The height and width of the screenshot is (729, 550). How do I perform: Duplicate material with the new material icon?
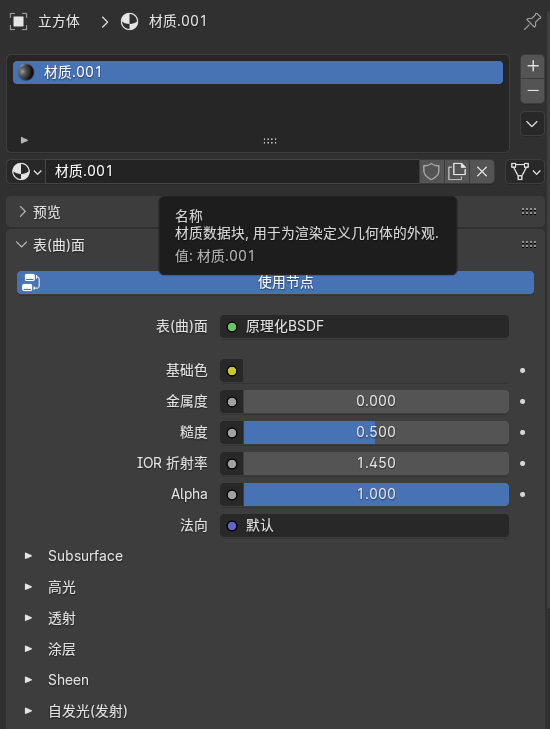[457, 172]
